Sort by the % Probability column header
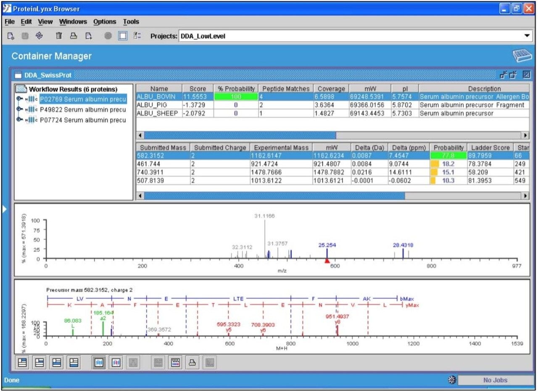 click(236, 89)
